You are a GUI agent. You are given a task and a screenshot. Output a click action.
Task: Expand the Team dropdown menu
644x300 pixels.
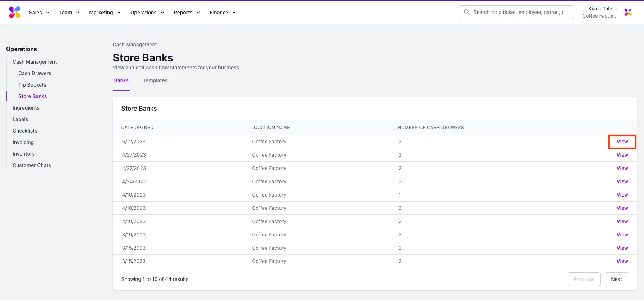(x=69, y=13)
